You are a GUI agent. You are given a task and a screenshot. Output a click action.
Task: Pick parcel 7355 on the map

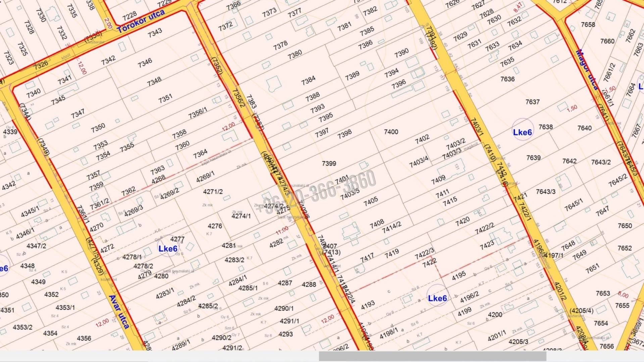127,147
